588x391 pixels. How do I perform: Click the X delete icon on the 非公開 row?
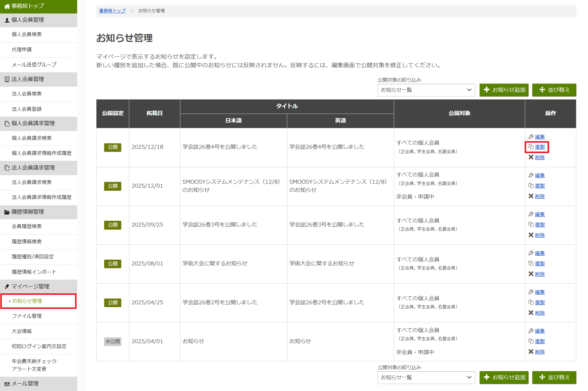531,352
